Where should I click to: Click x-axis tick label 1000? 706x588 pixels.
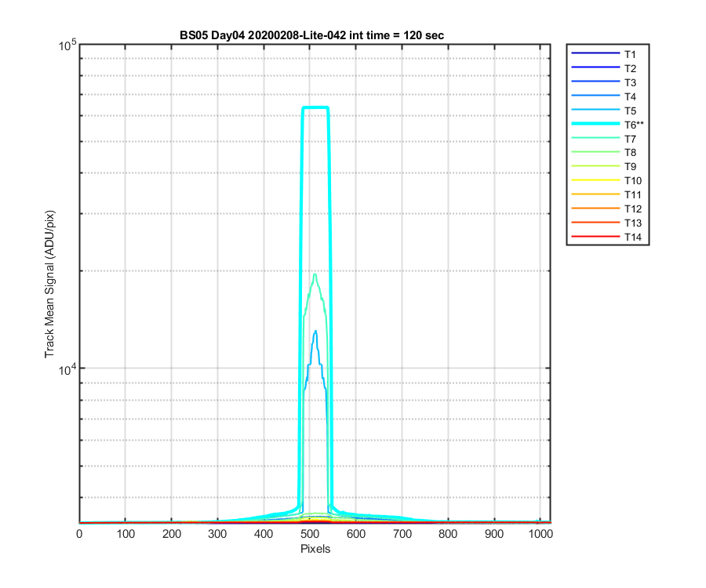click(x=540, y=534)
